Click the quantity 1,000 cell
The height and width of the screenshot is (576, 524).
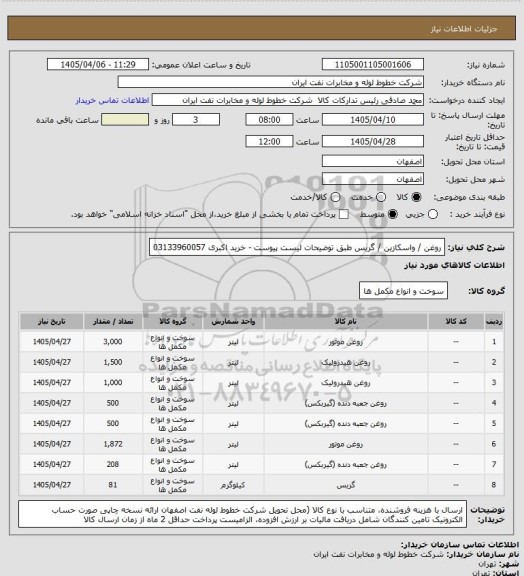point(113,382)
